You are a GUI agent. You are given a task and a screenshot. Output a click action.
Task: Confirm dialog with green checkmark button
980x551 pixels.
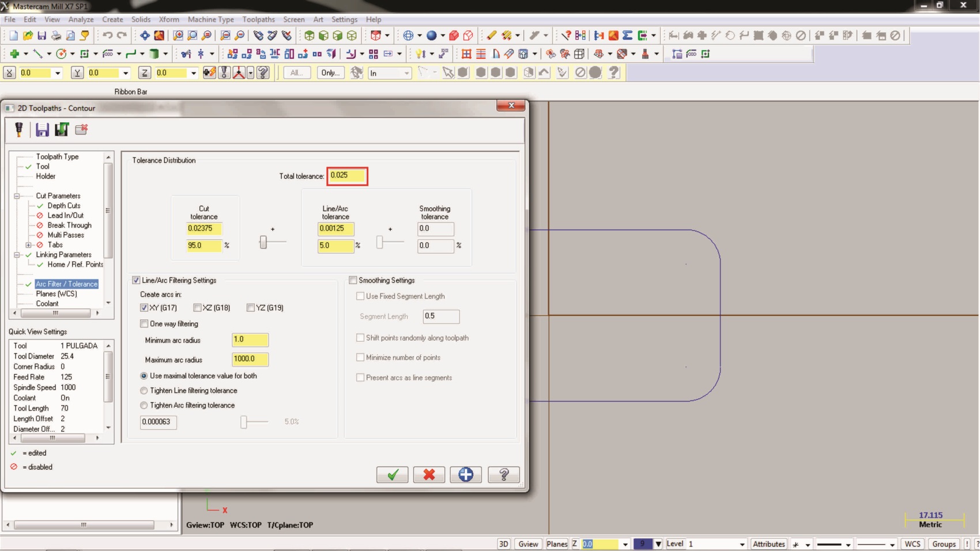[x=393, y=474]
